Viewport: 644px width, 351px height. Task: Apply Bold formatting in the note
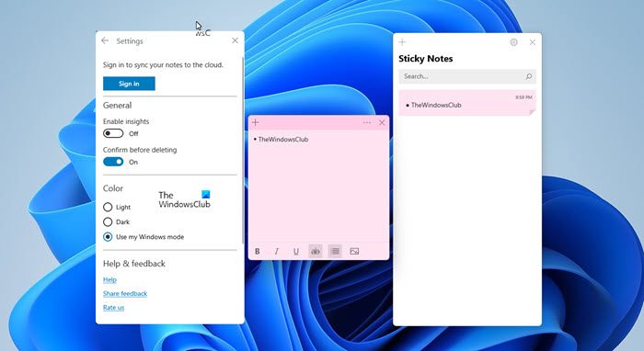pyautogui.click(x=257, y=252)
